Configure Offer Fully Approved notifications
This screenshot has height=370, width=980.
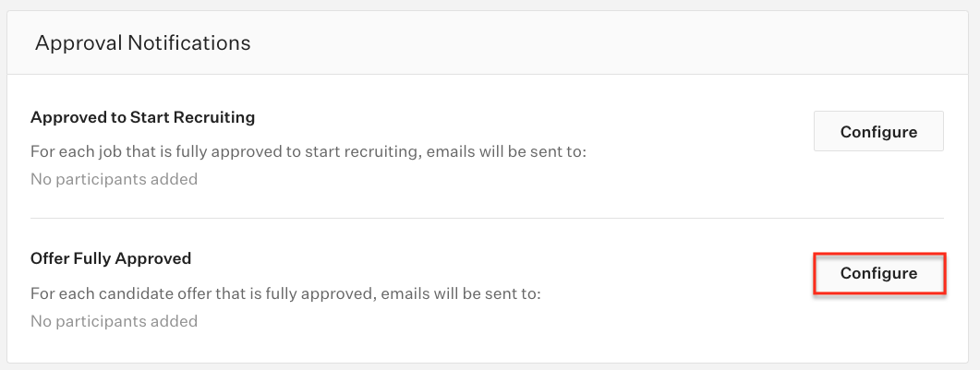point(877,274)
